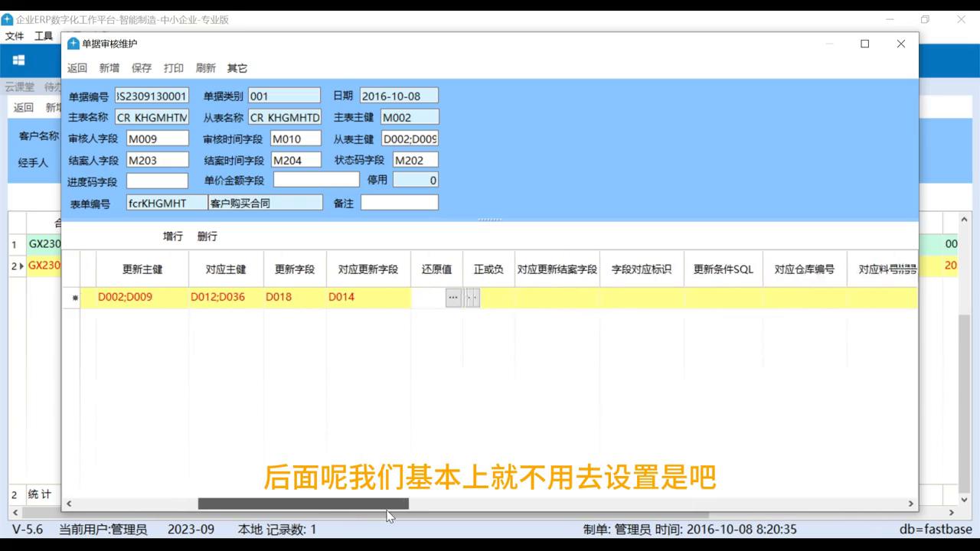The width and height of the screenshot is (980, 551).
Task: Click the 刷新 refresh toolbar item
Action: [205, 68]
